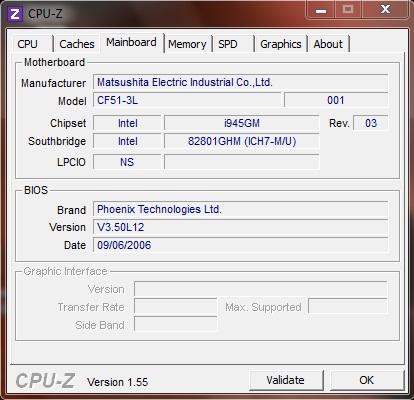Image resolution: width=414 pixels, height=400 pixels.
Task: Click the Graphic Interface Version field
Action: coord(261,289)
